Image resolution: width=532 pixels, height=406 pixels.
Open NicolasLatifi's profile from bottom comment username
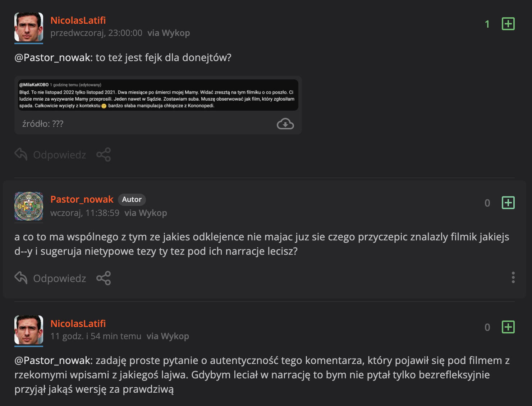(x=78, y=324)
